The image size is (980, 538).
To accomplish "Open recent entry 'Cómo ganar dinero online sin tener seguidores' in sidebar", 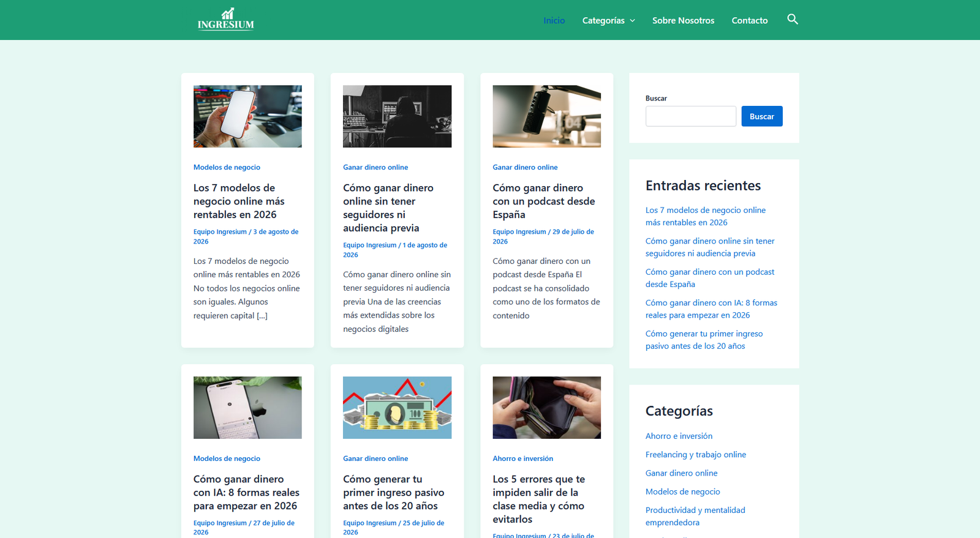I will point(710,247).
